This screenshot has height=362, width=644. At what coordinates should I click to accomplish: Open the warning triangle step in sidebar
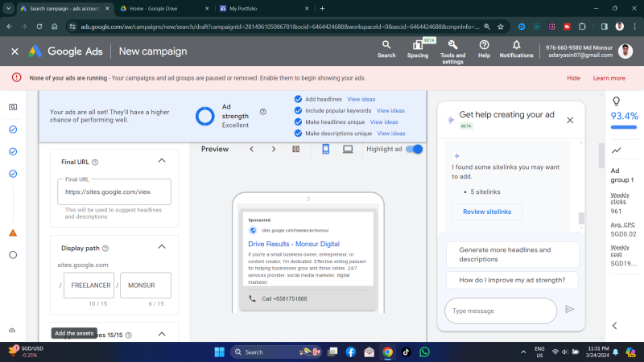pyautogui.click(x=13, y=232)
